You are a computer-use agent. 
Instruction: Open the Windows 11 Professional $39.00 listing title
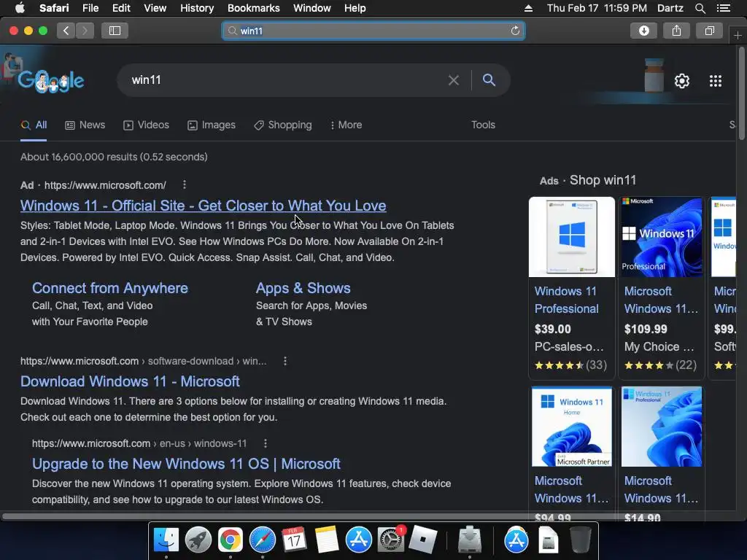tap(566, 300)
